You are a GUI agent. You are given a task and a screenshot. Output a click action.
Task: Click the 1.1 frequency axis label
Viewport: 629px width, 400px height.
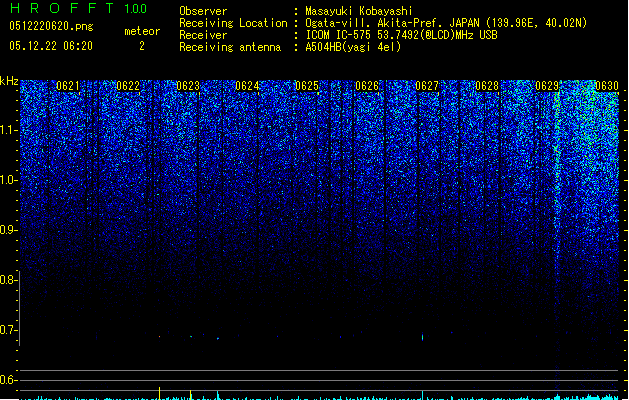[9, 130]
